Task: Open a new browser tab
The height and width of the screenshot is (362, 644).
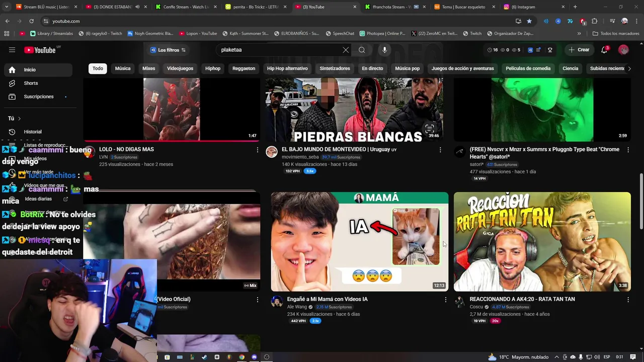Action: coord(575,7)
